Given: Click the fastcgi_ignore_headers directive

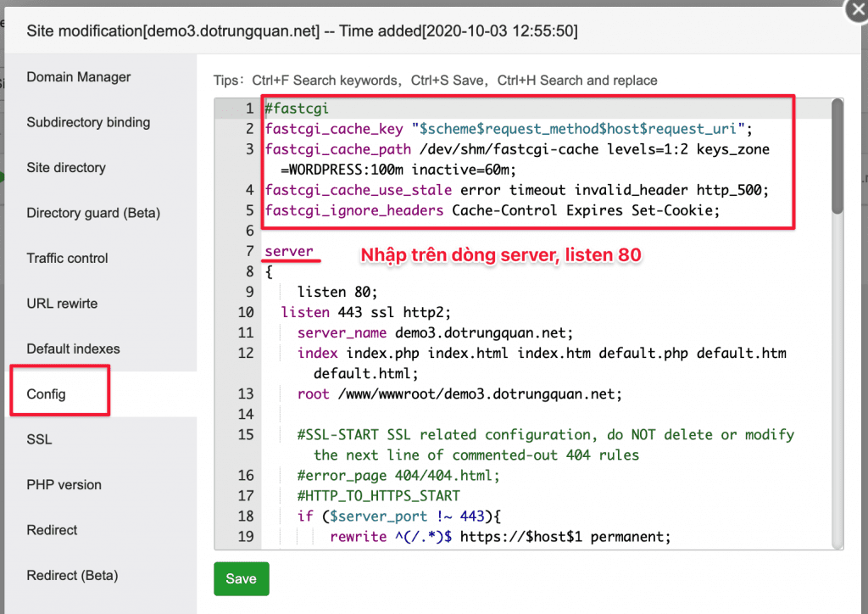Looking at the screenshot, I should point(354,210).
